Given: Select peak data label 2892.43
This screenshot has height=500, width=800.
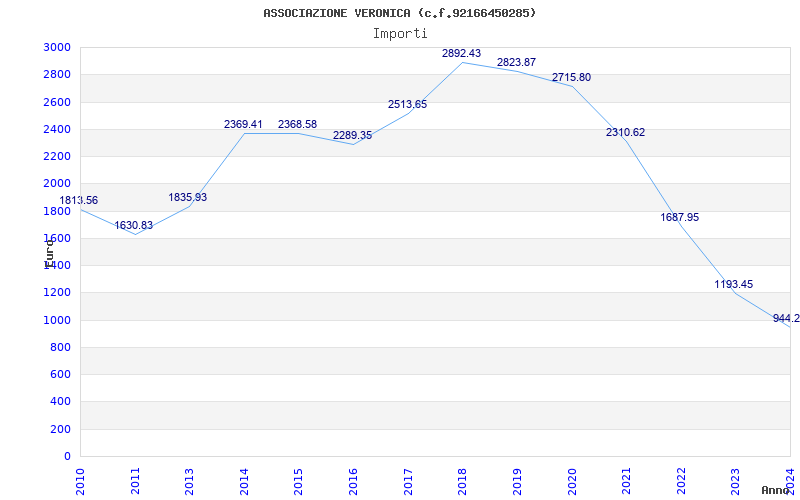Looking at the screenshot, I should click(x=461, y=54).
